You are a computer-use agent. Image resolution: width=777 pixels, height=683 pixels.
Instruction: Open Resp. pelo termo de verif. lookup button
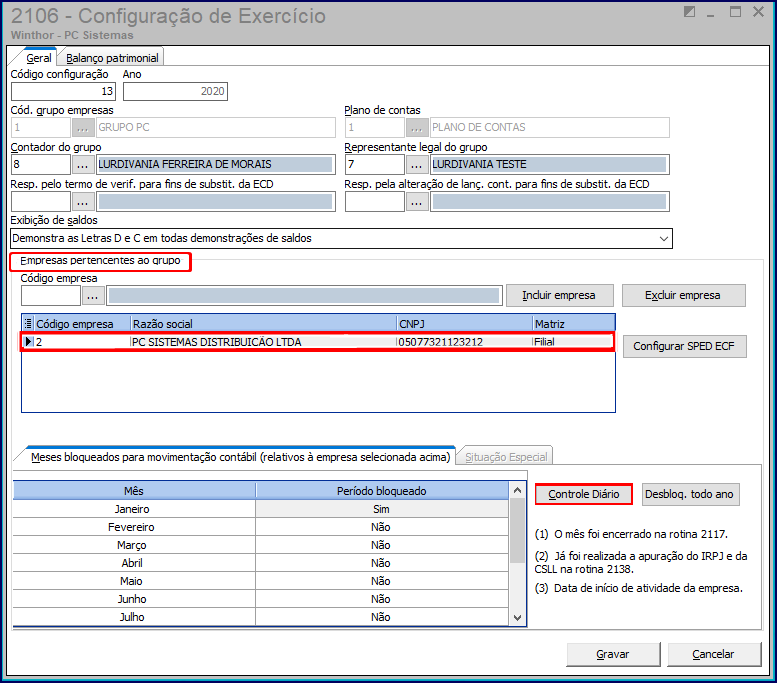point(83,202)
